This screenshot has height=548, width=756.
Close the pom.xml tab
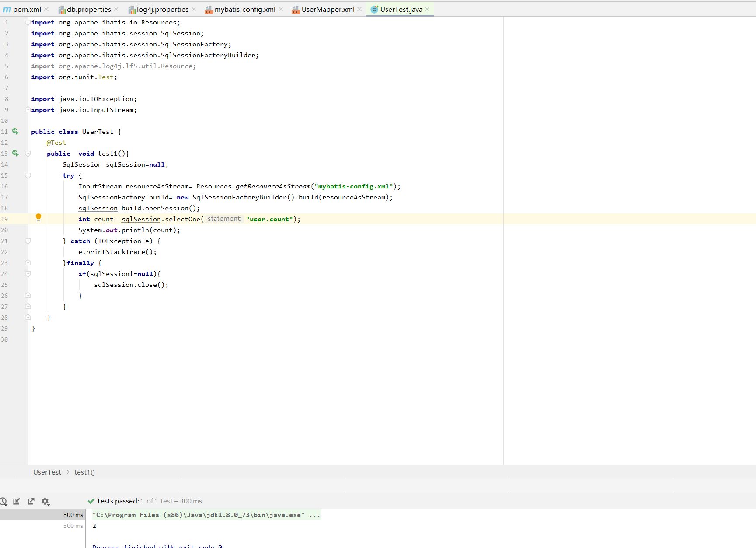[46, 9]
